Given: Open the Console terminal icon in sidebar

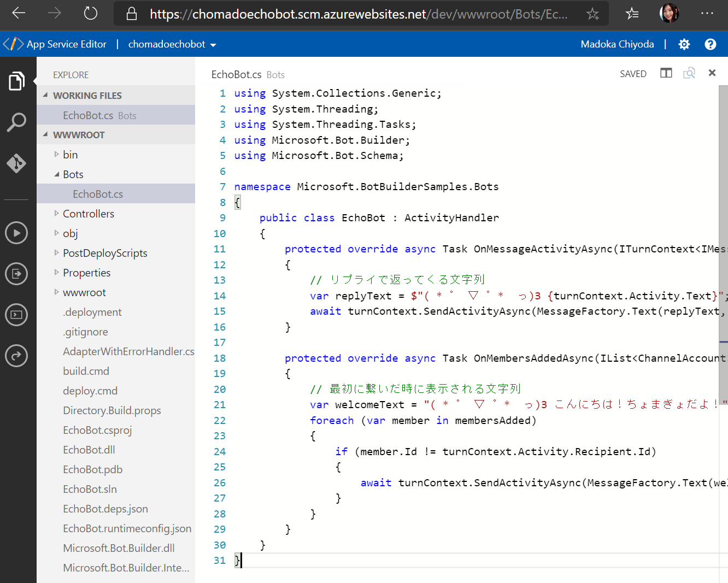Looking at the screenshot, I should click(16, 315).
